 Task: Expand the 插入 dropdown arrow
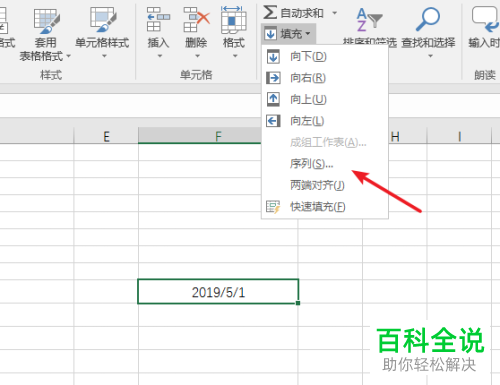click(160, 56)
